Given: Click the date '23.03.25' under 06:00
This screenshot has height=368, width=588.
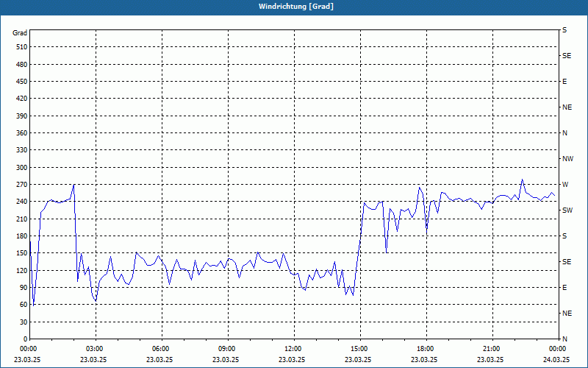Looking at the screenshot, I should tap(159, 360).
